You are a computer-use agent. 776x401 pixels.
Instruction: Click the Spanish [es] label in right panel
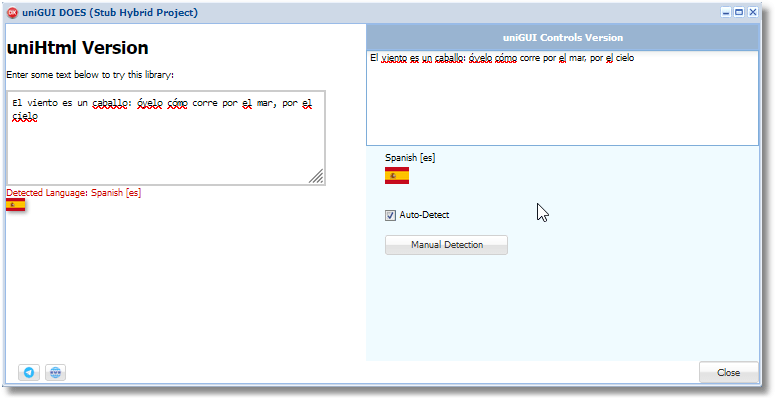[410, 158]
